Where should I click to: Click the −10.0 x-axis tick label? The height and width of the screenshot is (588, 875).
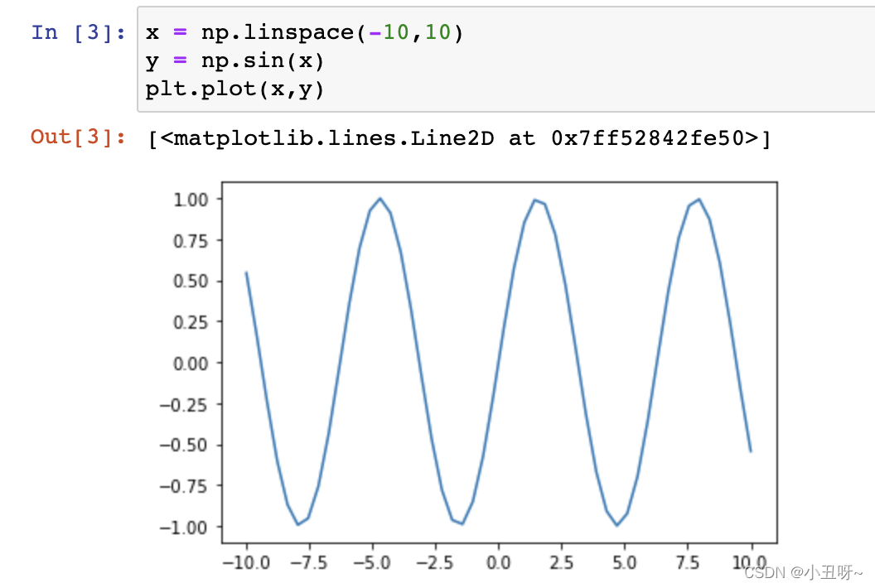pyautogui.click(x=246, y=562)
